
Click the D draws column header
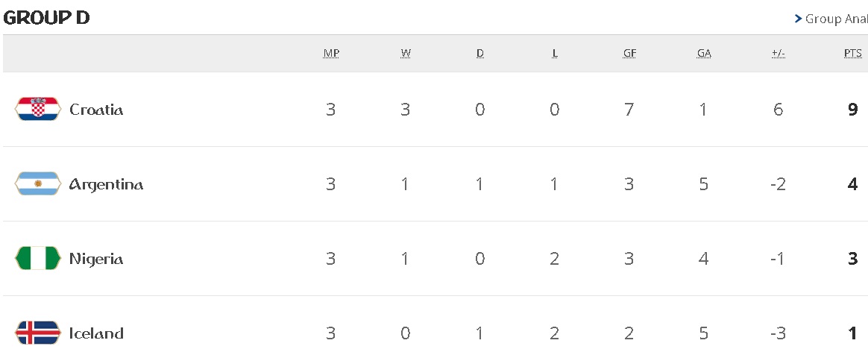pyautogui.click(x=480, y=54)
